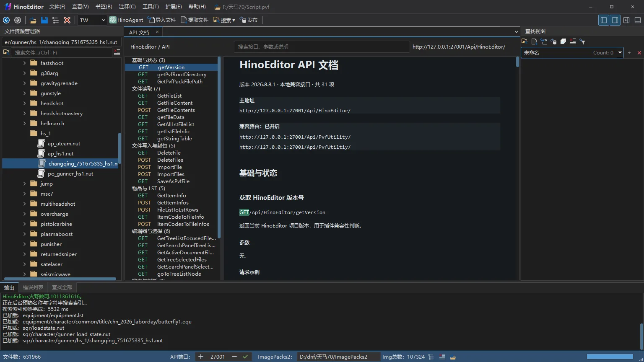Screen dimensions: 644x362
Task: Expand the overcharge folder
Action: tap(24, 214)
